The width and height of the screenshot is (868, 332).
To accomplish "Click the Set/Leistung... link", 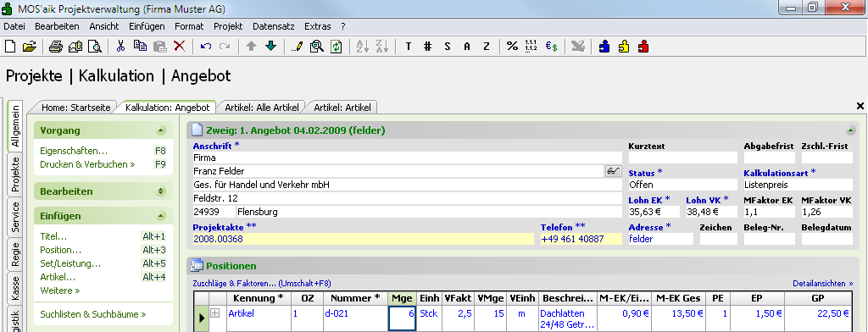I will (70, 263).
